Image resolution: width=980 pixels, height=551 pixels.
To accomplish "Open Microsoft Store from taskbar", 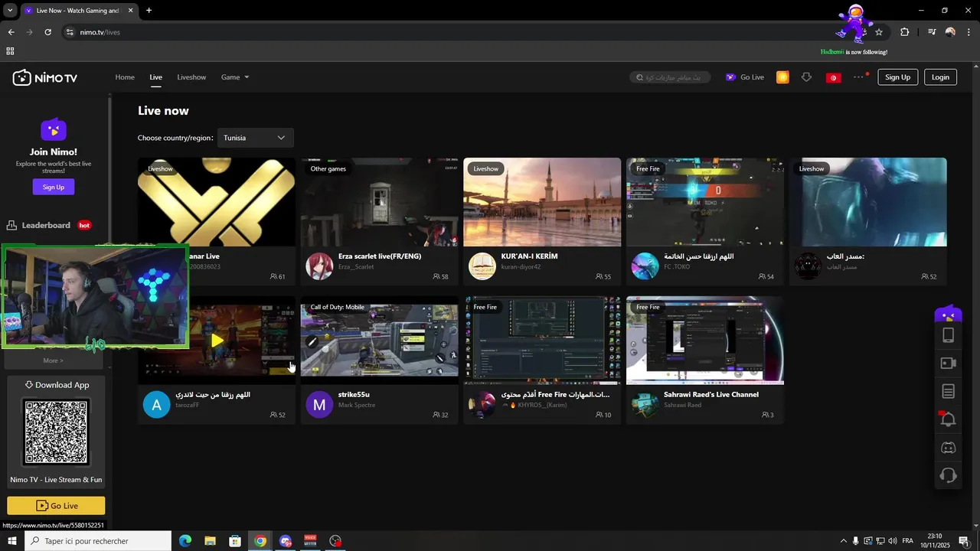I will click(x=235, y=541).
